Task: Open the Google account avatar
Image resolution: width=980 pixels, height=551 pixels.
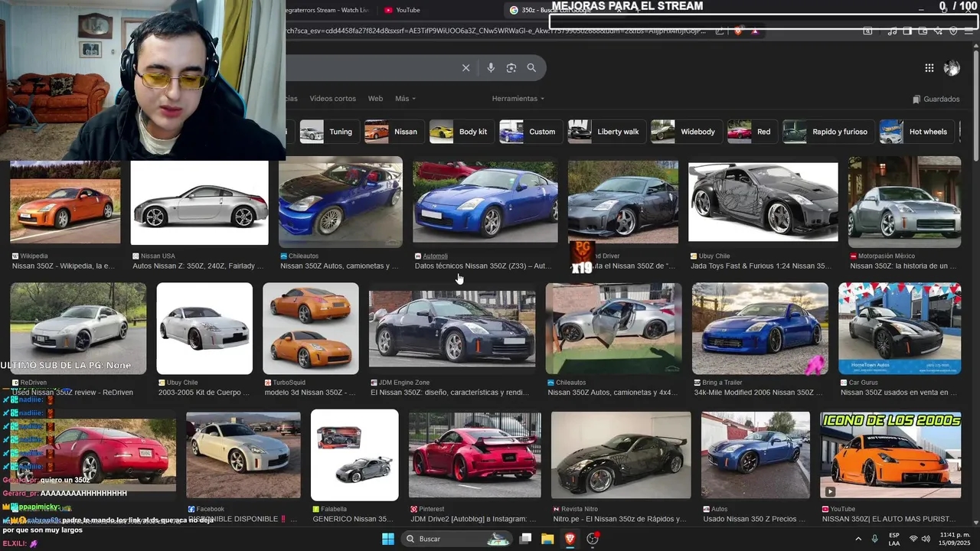Action: coord(952,68)
